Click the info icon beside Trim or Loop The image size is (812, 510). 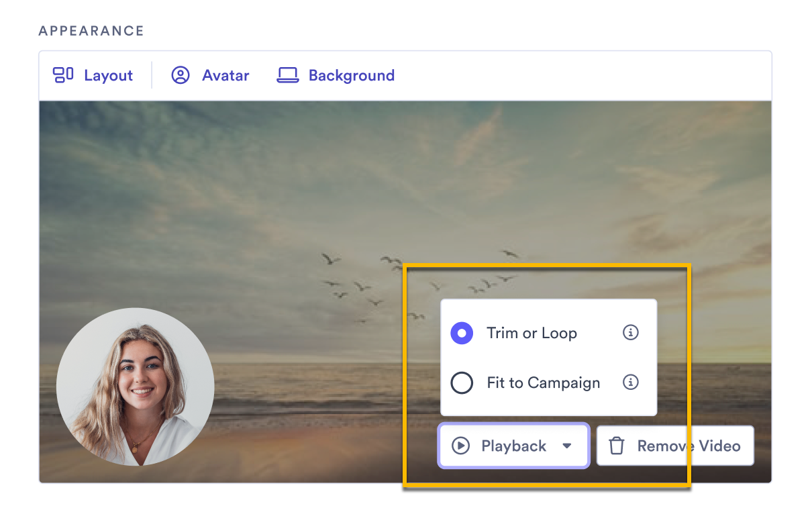click(x=630, y=332)
